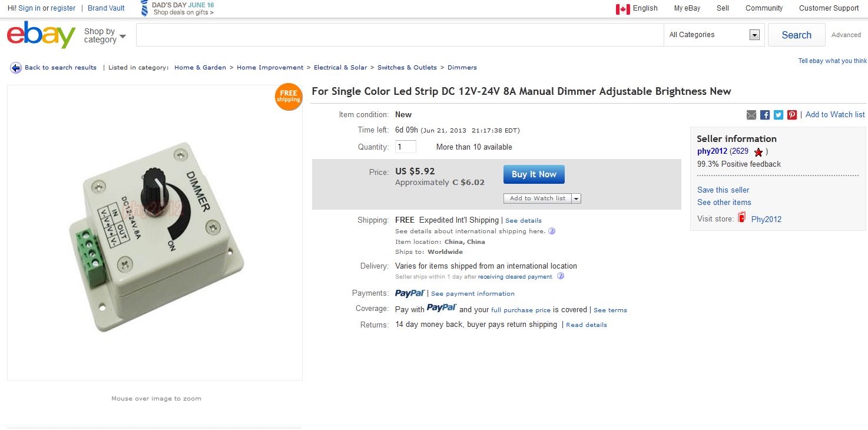Click the Buy It Now button
This screenshot has width=868, height=430.
pyautogui.click(x=534, y=174)
